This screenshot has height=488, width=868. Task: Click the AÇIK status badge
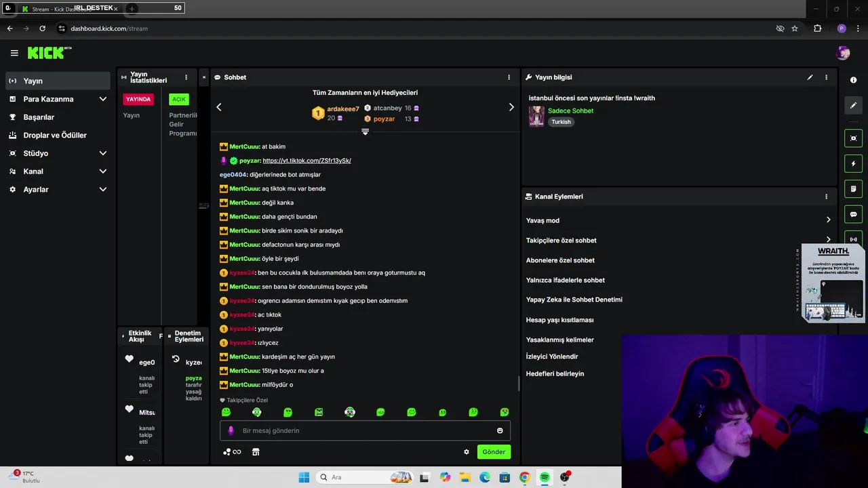click(179, 99)
